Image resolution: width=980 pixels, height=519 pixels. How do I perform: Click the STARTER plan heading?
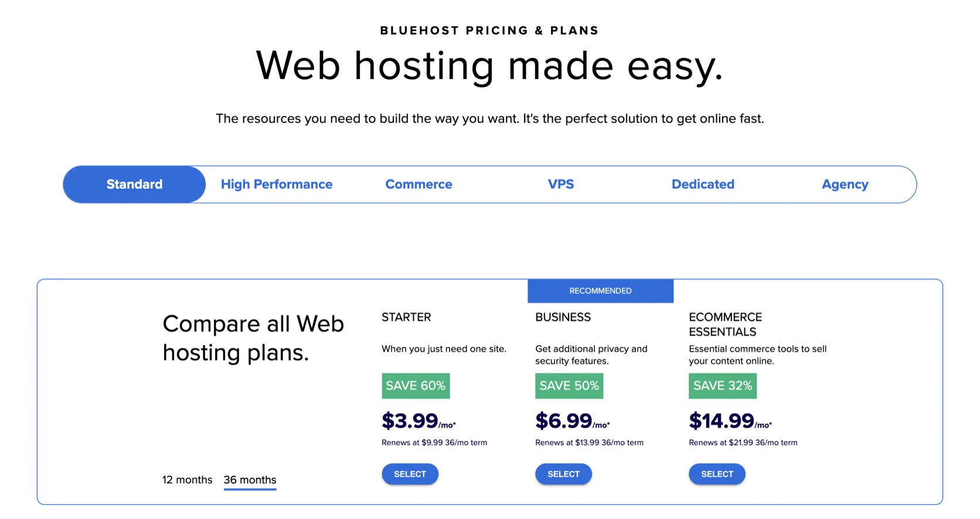(x=406, y=317)
